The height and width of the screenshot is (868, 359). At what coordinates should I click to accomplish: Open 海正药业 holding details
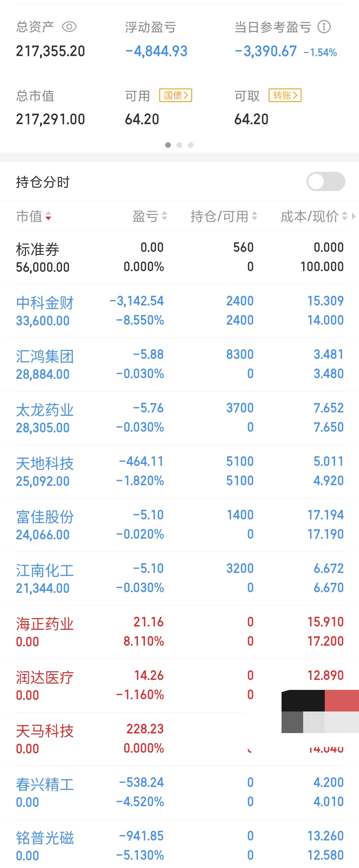179,632
